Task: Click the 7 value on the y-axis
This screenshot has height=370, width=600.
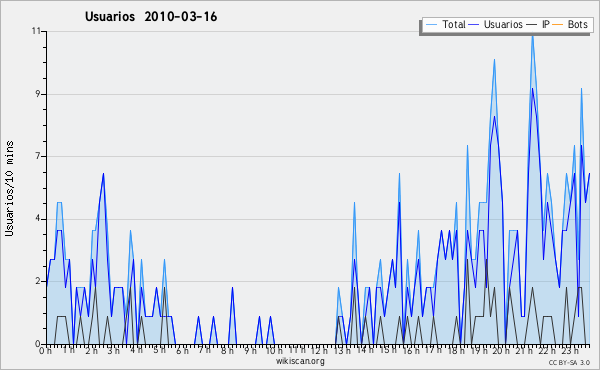Action: [38, 156]
